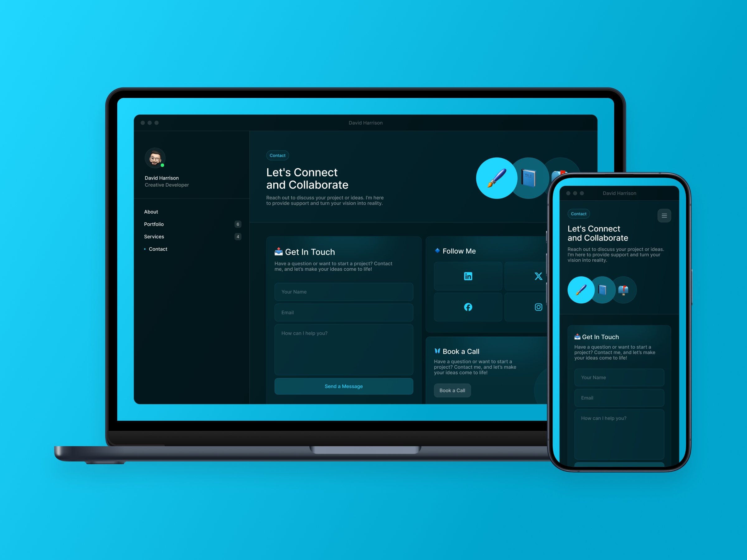This screenshot has height=560, width=747.
Task: Click the 'Your Name' input field
Action: (x=343, y=291)
